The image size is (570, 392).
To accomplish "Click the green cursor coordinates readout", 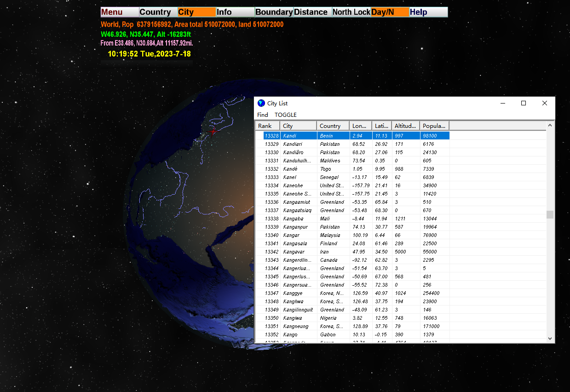I will pyautogui.click(x=146, y=34).
